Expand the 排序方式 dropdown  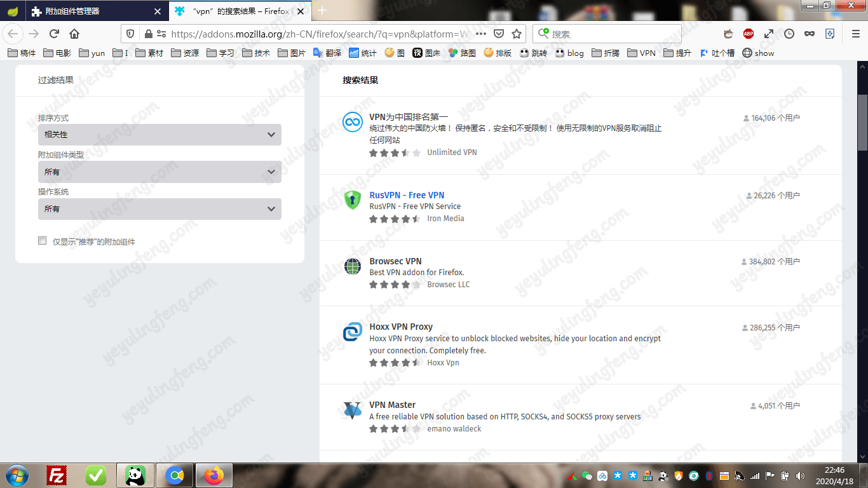click(x=159, y=135)
